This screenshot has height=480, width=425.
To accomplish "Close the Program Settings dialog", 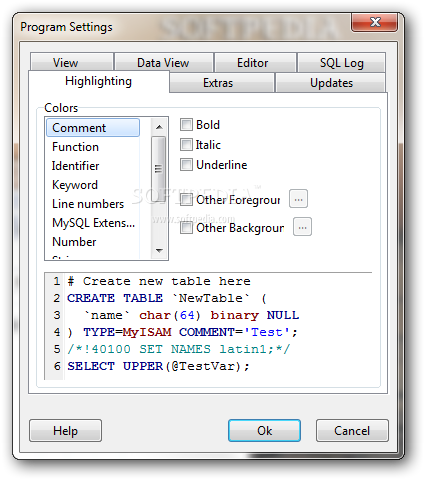I will [x=375, y=22].
